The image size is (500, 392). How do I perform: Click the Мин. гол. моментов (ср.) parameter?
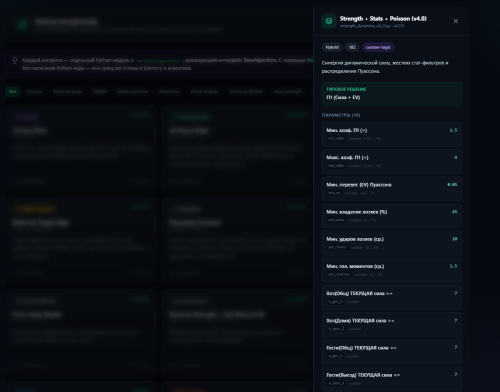pyautogui.click(x=392, y=270)
